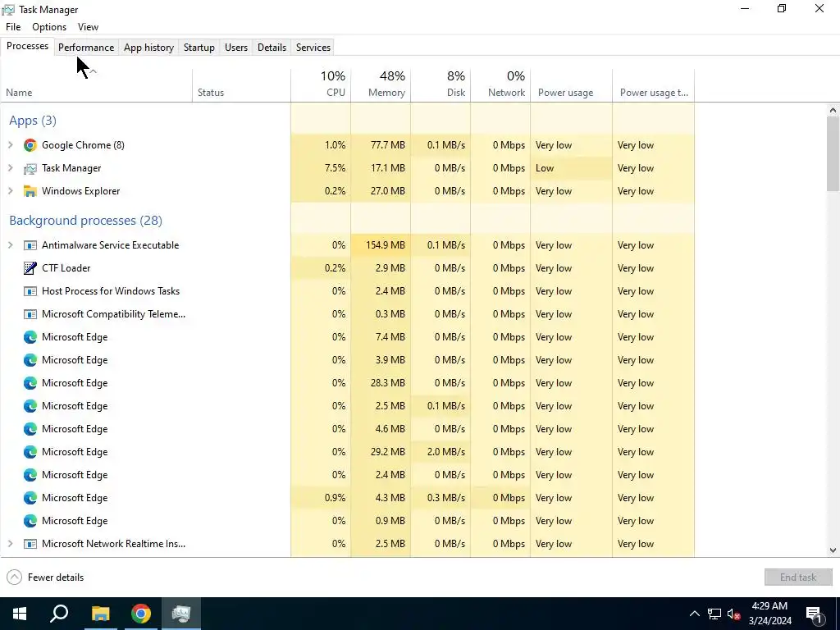Expand the Task Manager process group
The width and height of the screenshot is (840, 630).
[10, 168]
